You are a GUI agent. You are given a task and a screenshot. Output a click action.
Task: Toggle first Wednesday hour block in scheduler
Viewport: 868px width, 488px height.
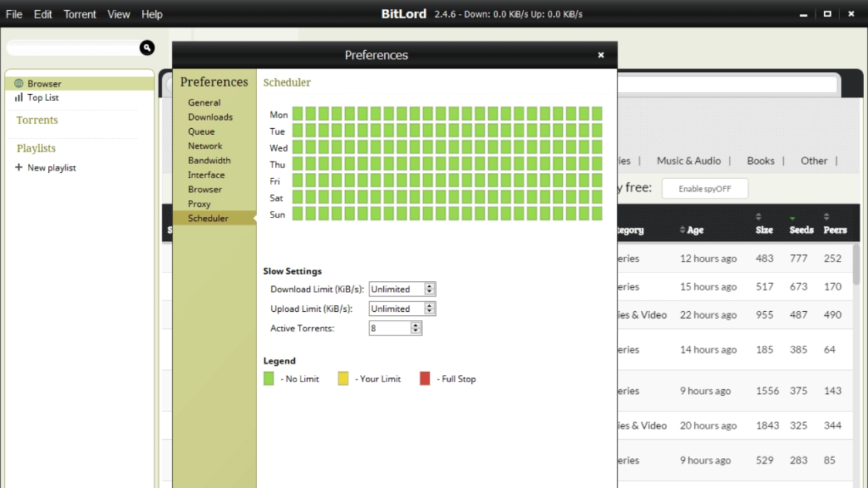pyautogui.click(x=298, y=147)
